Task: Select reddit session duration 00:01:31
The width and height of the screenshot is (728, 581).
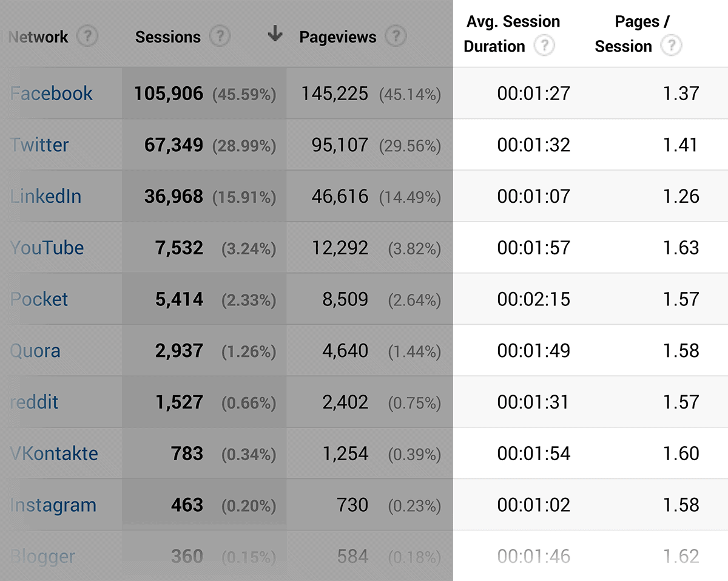Action: pos(533,402)
